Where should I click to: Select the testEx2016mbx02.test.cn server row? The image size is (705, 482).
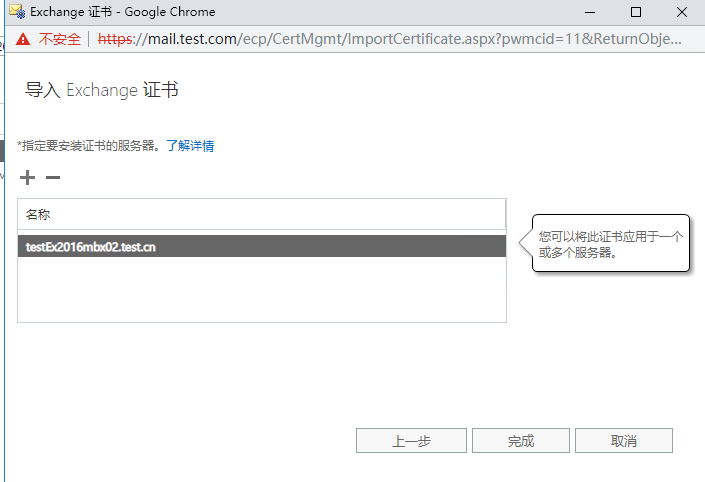pyautogui.click(x=262, y=246)
